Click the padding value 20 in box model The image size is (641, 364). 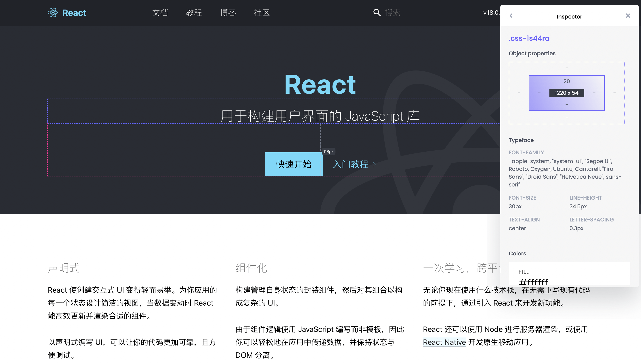click(567, 81)
